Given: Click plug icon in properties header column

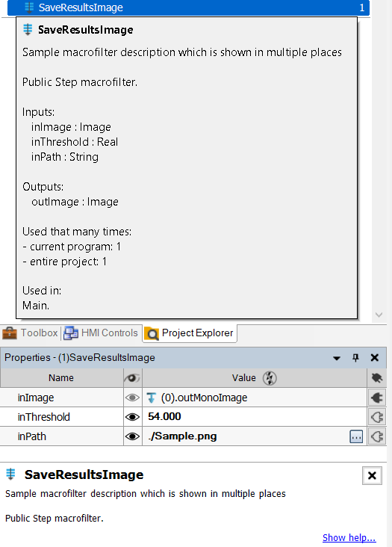Looking at the screenshot, I should 377,378.
